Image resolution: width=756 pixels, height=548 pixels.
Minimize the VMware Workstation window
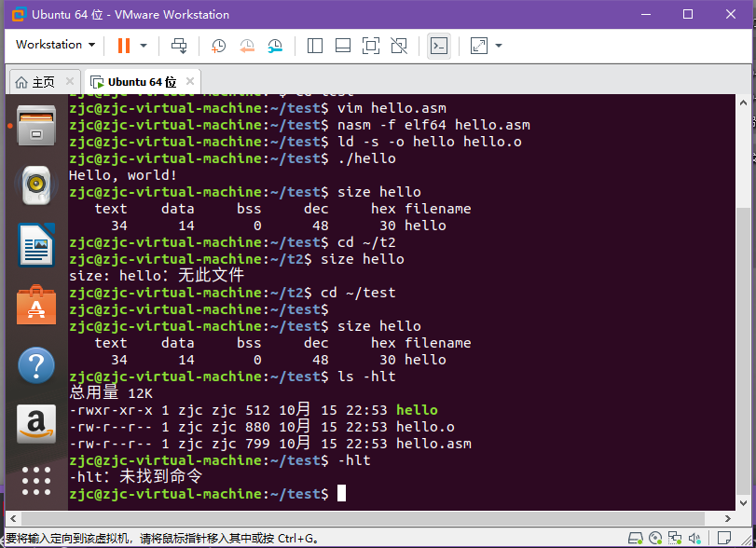point(646,15)
